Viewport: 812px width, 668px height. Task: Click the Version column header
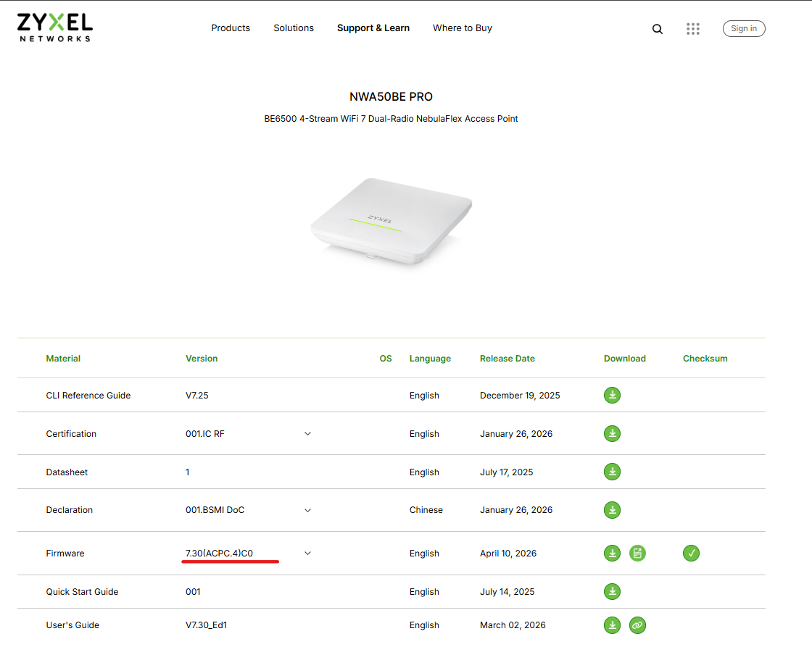(202, 359)
